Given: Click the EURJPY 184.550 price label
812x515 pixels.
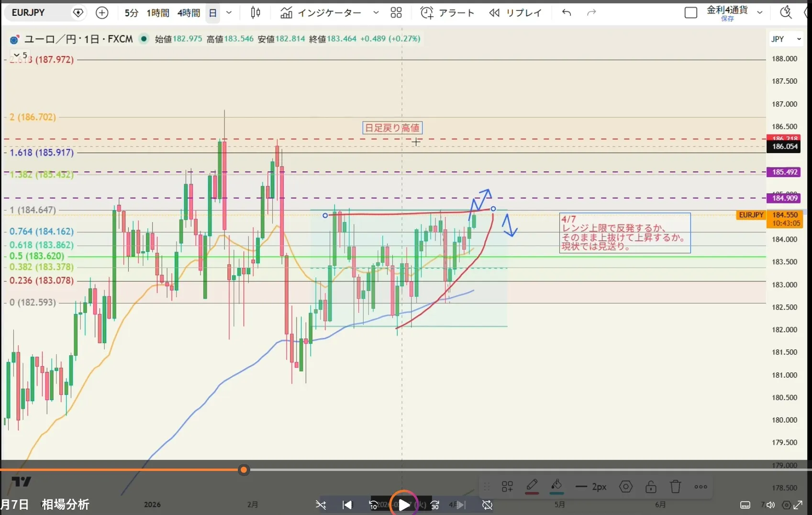Looking at the screenshot, I should pyautogui.click(x=770, y=219).
